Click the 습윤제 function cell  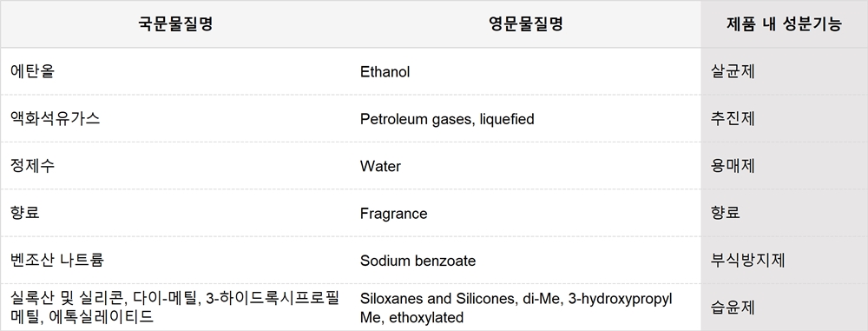click(x=784, y=308)
